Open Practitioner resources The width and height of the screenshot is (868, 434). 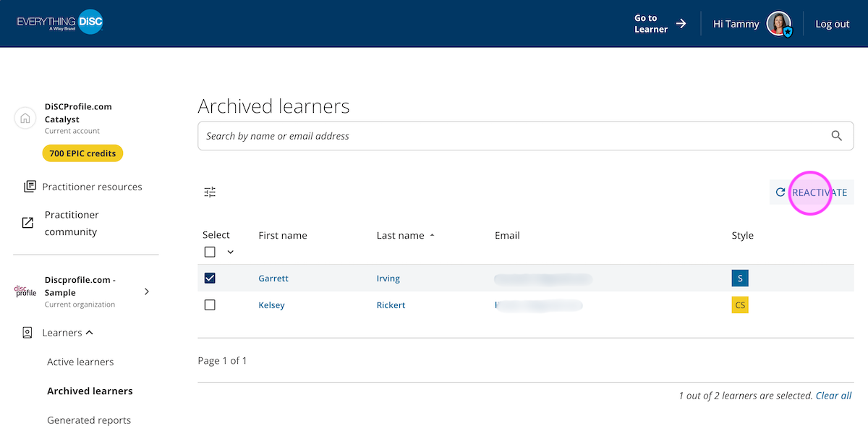[x=92, y=187]
